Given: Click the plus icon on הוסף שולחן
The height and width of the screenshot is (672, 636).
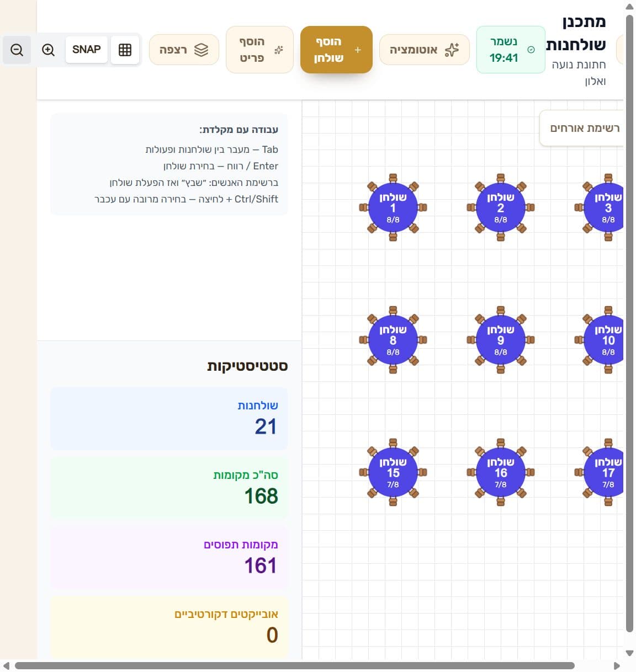Looking at the screenshot, I should 358,50.
